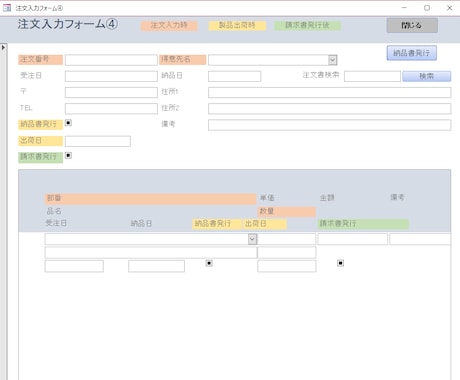Viewport: 460px width, 380px height.
Task: Click the orange 注文入力時 legend label
Action: 169,26
